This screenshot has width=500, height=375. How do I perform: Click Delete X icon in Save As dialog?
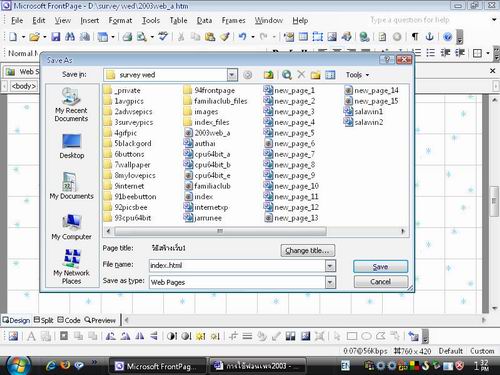[301, 75]
